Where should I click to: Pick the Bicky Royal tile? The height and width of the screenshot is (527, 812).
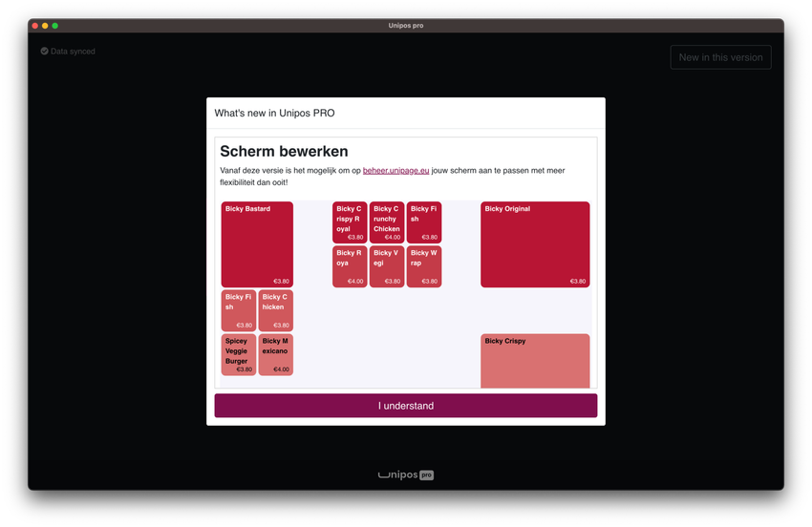point(350,266)
